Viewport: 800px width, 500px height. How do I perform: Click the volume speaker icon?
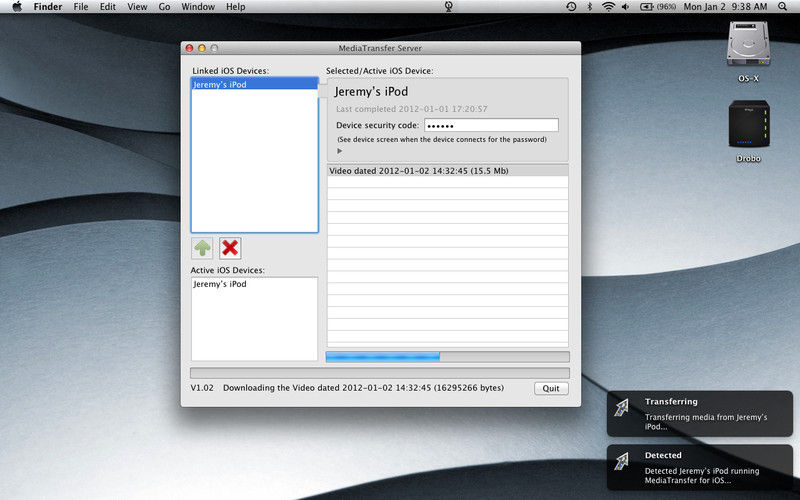click(x=625, y=7)
